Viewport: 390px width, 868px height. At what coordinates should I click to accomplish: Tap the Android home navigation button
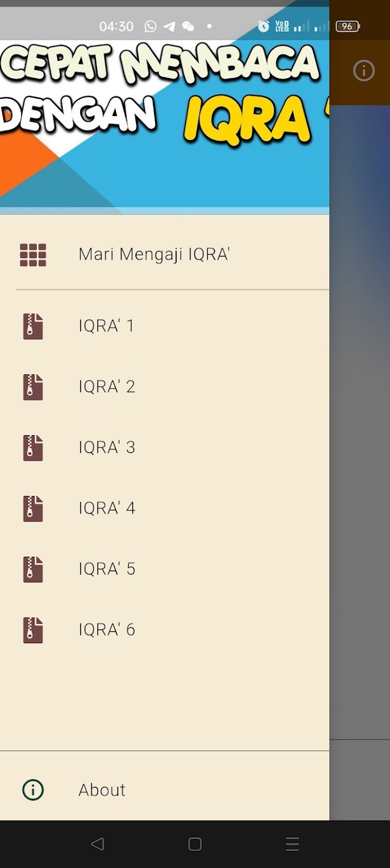tap(195, 844)
